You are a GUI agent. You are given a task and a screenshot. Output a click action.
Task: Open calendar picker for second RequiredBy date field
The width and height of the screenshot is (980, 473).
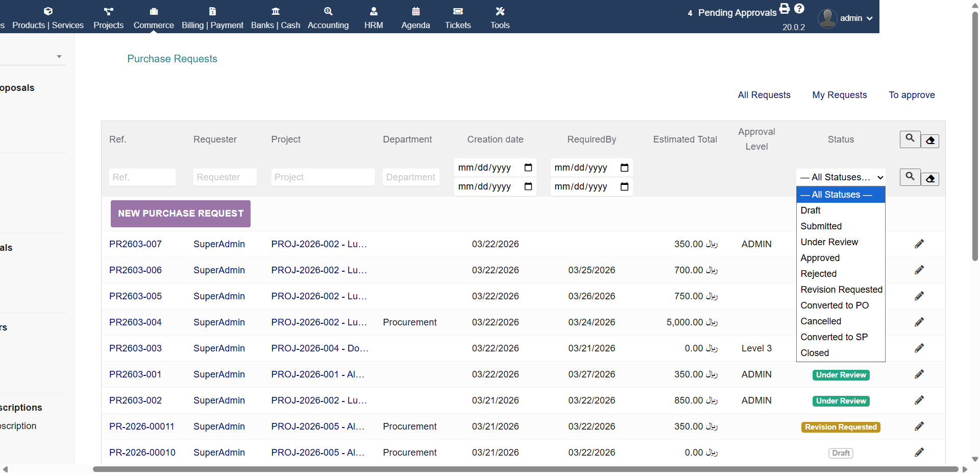pyautogui.click(x=624, y=186)
